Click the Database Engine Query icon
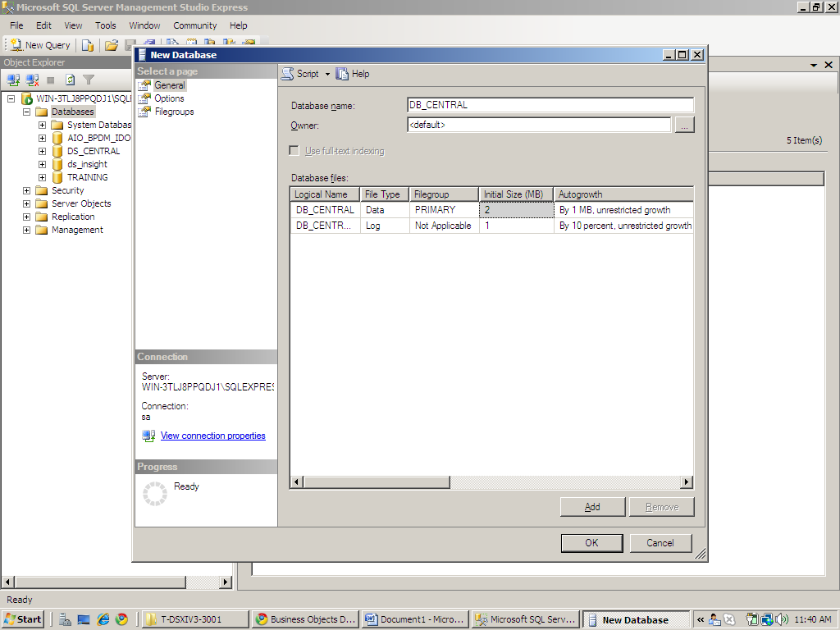840x630 pixels. click(x=87, y=46)
